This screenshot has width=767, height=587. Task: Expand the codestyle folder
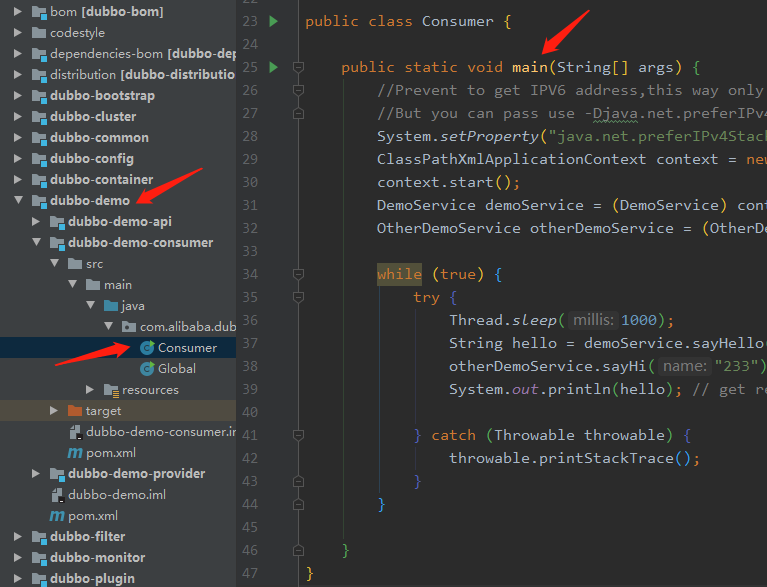(18, 32)
